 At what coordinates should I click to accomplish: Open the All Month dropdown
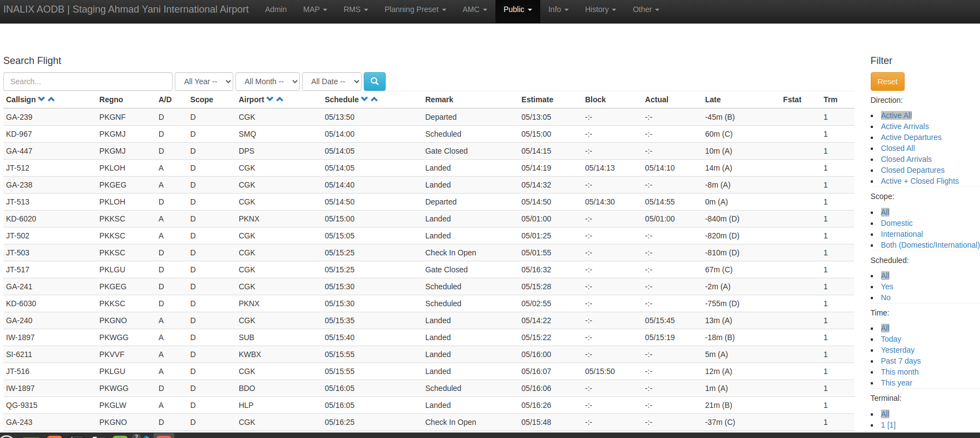[267, 81]
